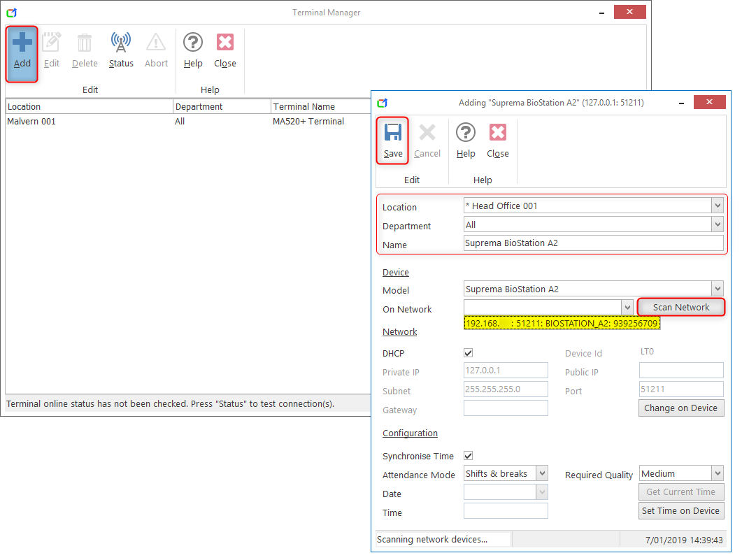Screen dimensions: 742x560
Task: Click into the Name field
Action: (x=594, y=243)
